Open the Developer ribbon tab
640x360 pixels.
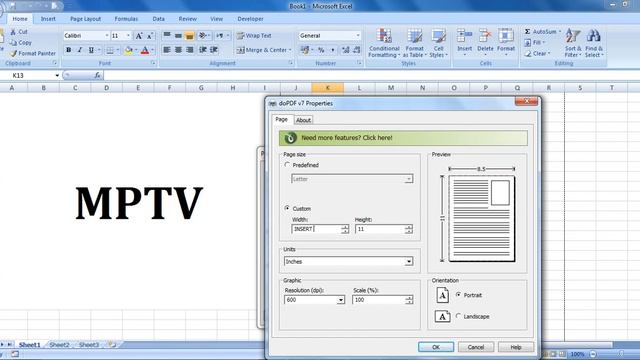(x=250, y=19)
